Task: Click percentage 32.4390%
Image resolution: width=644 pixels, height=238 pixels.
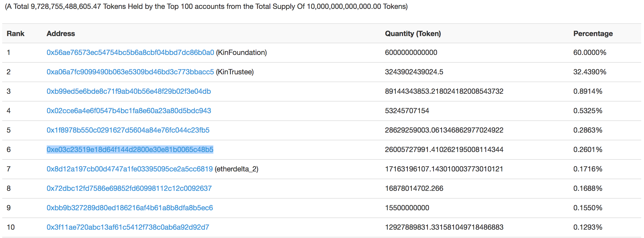Action: pos(590,72)
